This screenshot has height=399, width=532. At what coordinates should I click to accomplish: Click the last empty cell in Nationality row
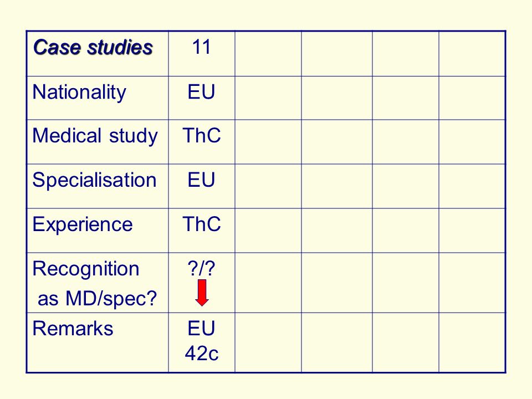tap(472, 98)
